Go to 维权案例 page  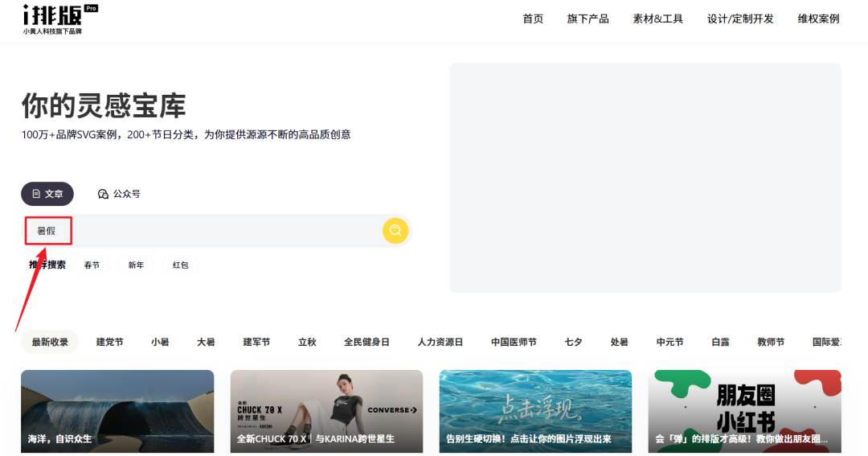point(818,18)
